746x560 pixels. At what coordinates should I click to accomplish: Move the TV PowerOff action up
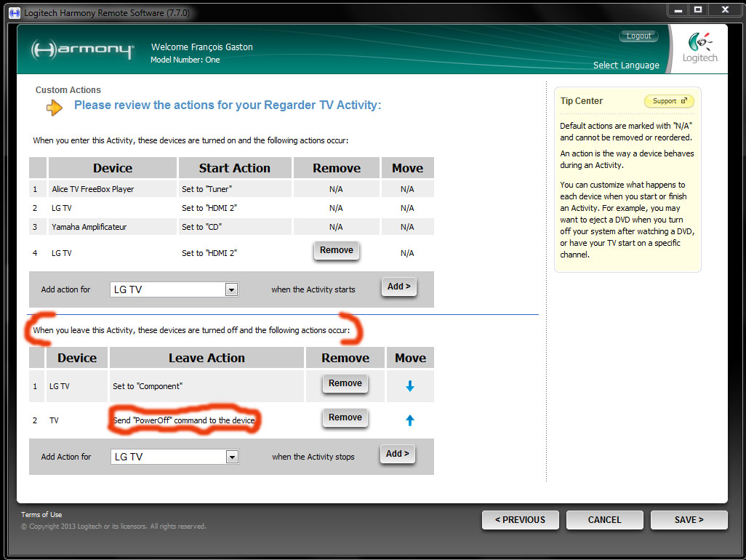409,420
